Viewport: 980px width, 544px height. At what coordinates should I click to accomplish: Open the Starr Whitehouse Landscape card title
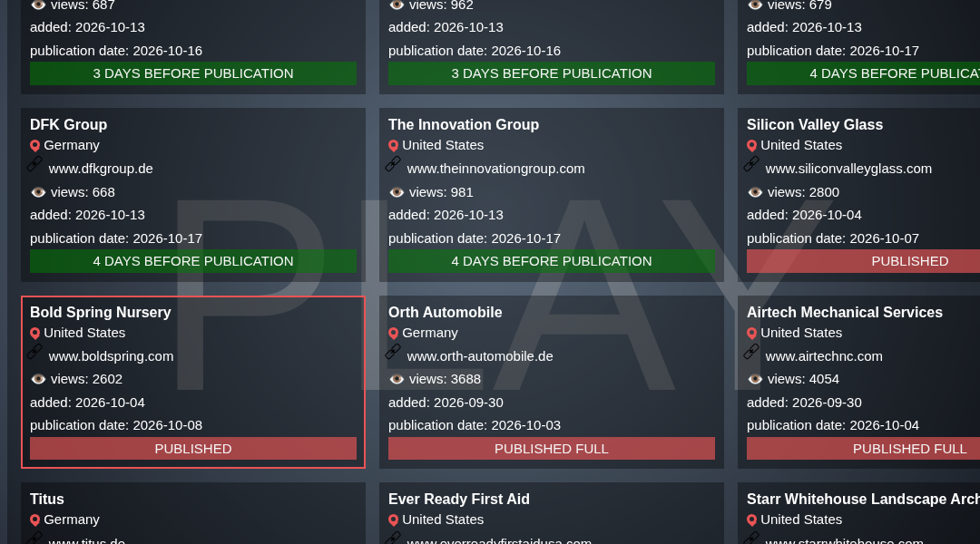coord(863,499)
